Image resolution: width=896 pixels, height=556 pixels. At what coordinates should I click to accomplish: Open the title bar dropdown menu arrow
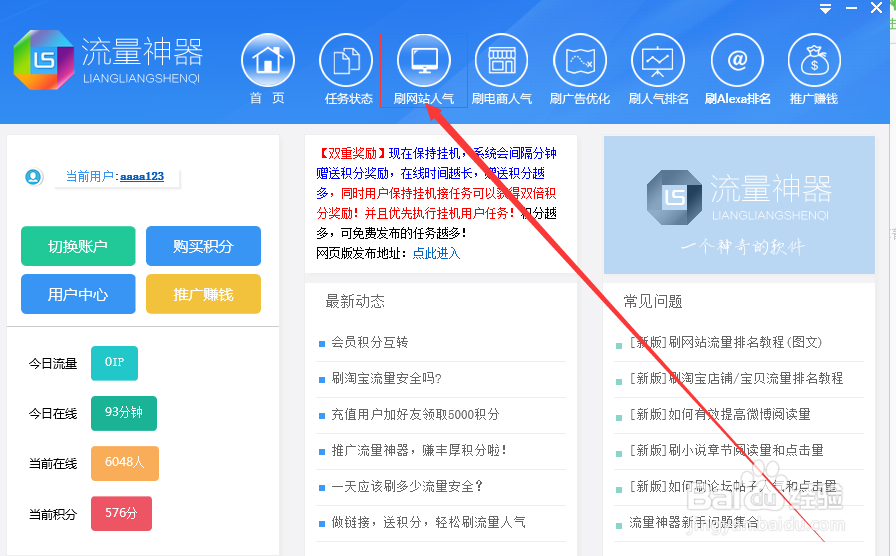[x=825, y=9]
